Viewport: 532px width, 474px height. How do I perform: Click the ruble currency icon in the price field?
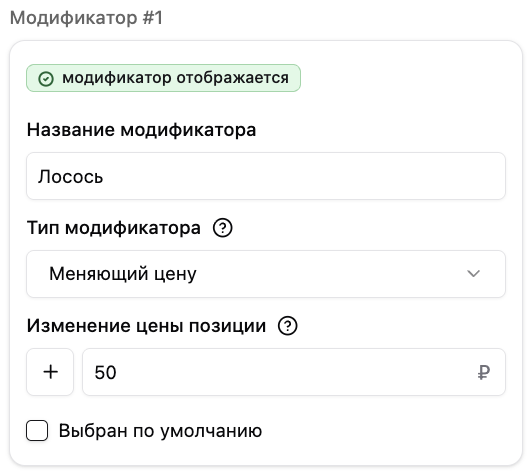pyautogui.click(x=484, y=373)
